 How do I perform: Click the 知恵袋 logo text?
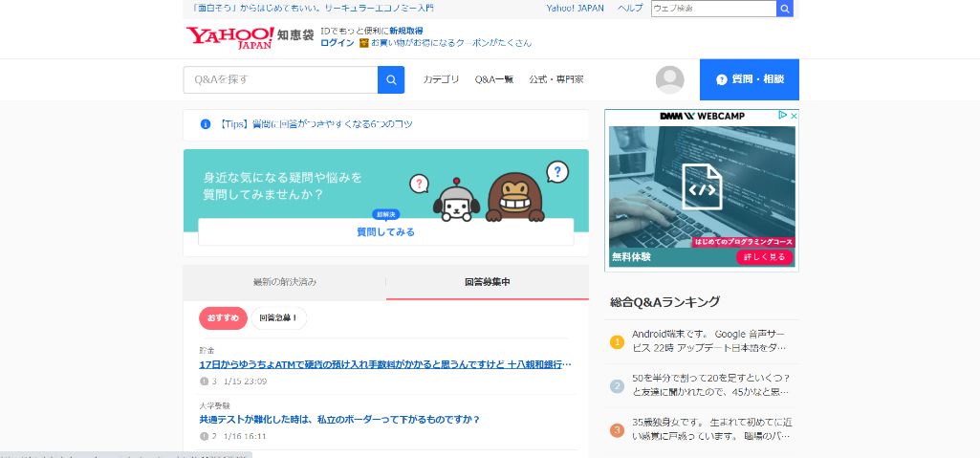click(x=295, y=35)
